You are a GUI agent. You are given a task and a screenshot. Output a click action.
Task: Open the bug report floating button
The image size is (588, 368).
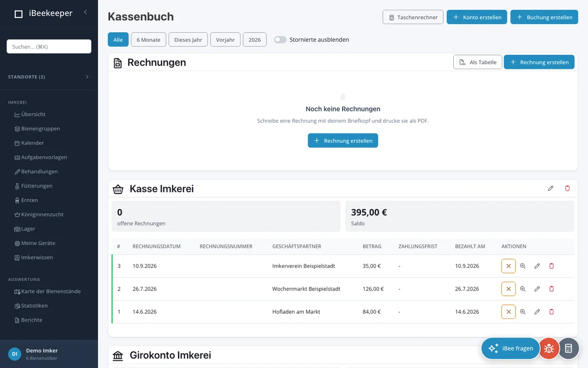point(549,348)
